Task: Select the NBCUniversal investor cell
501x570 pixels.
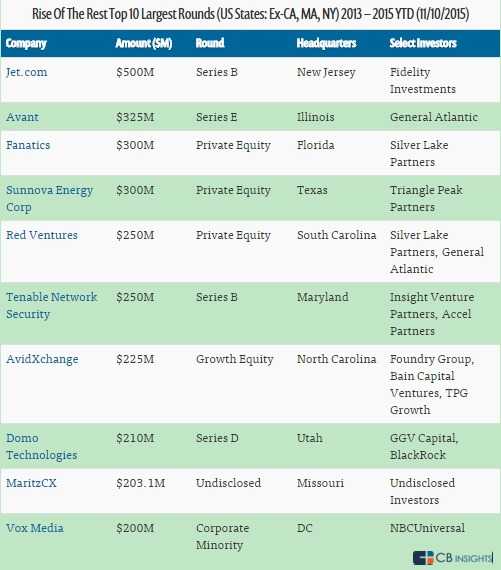Action: coord(427,528)
